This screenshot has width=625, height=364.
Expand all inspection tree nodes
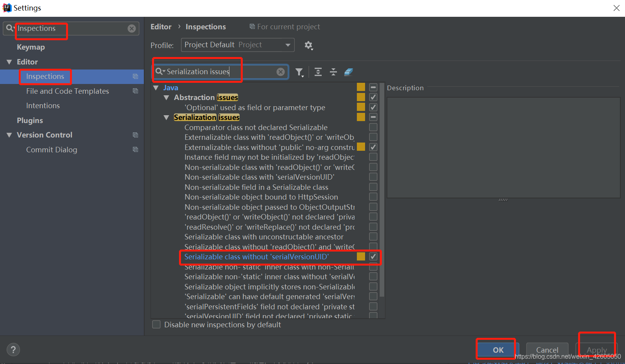tap(318, 72)
